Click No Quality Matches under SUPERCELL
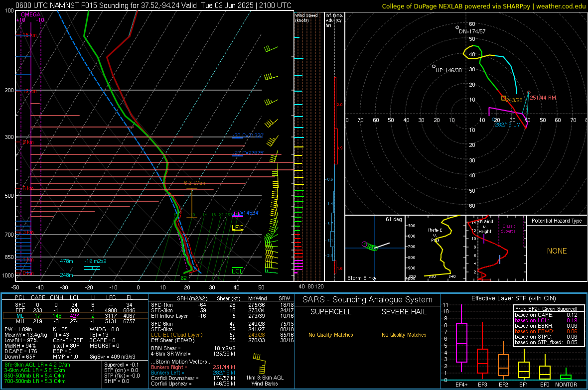This screenshot has width=588, height=390. click(331, 335)
